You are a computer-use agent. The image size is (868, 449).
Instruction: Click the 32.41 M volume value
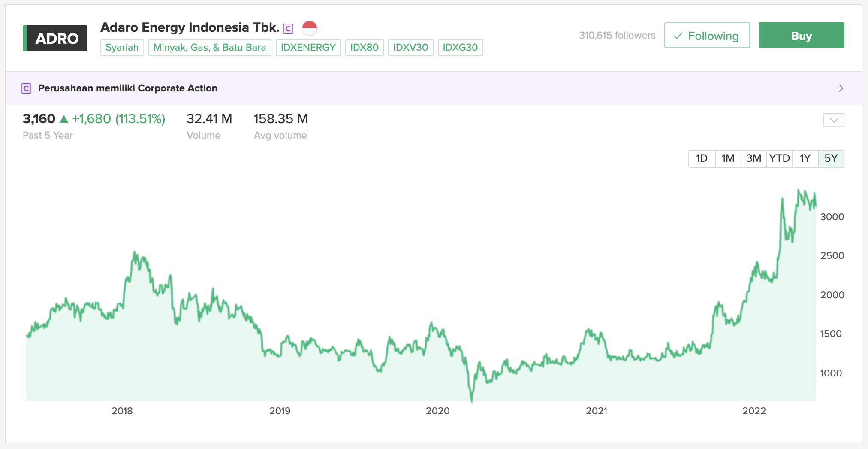(x=209, y=119)
